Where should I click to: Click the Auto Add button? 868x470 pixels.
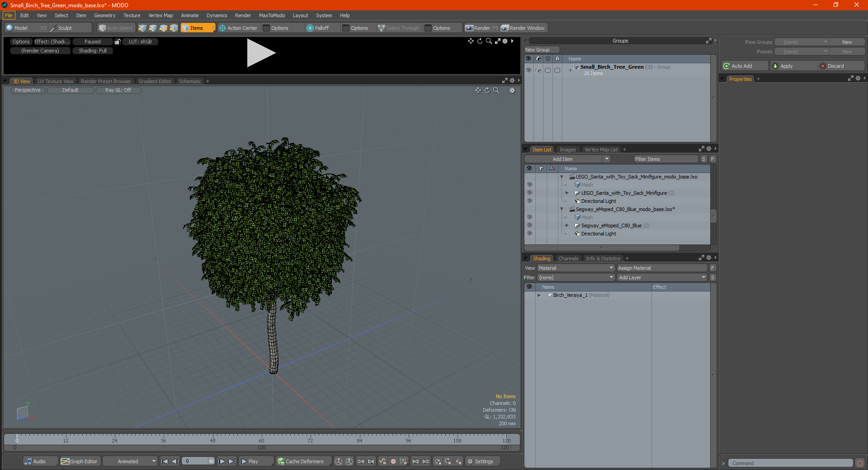tap(745, 66)
